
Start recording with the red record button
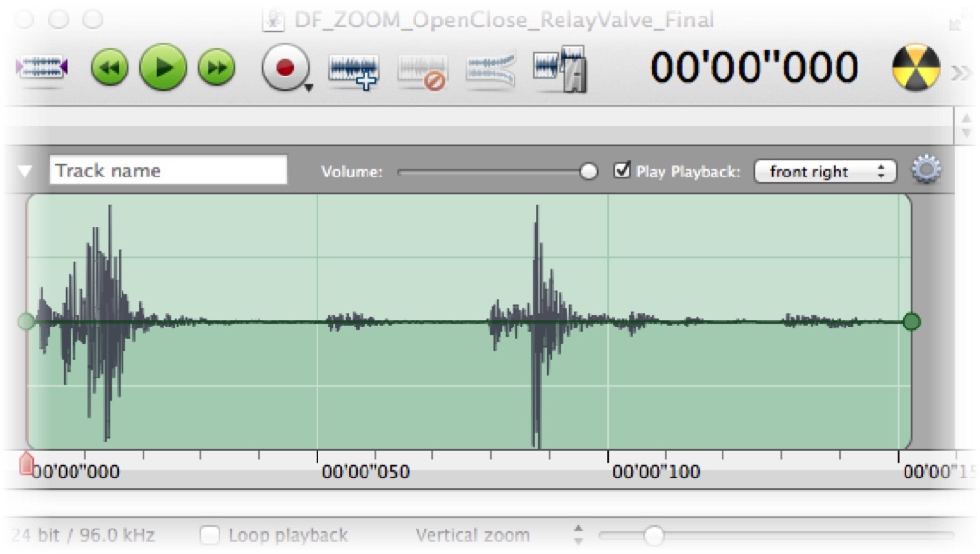pyautogui.click(x=284, y=67)
